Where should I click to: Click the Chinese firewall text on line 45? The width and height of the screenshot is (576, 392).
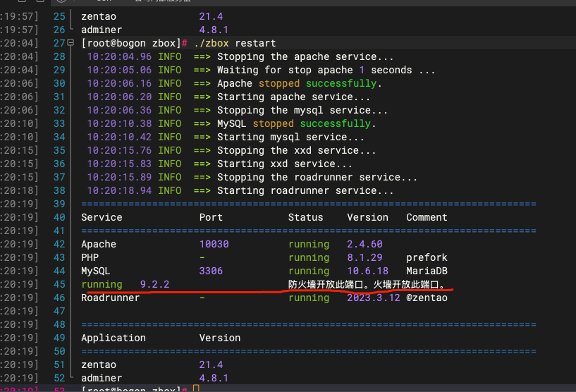(x=367, y=284)
